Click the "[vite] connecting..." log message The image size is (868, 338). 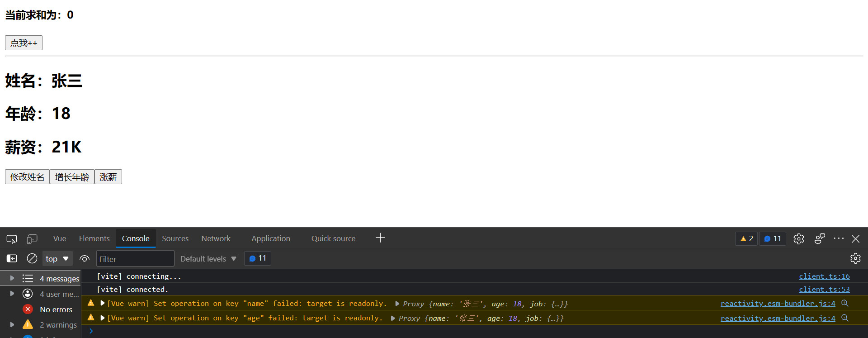tap(139, 276)
